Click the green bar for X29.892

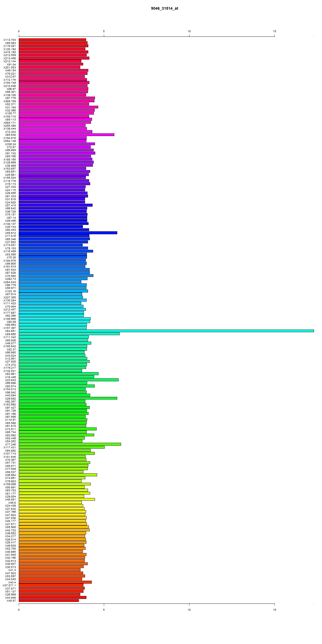[68, 398]
